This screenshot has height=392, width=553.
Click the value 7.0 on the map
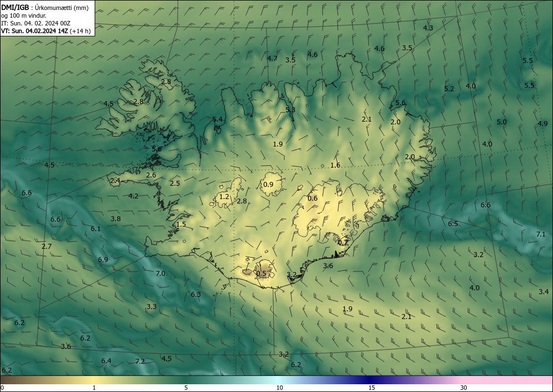coord(160,274)
